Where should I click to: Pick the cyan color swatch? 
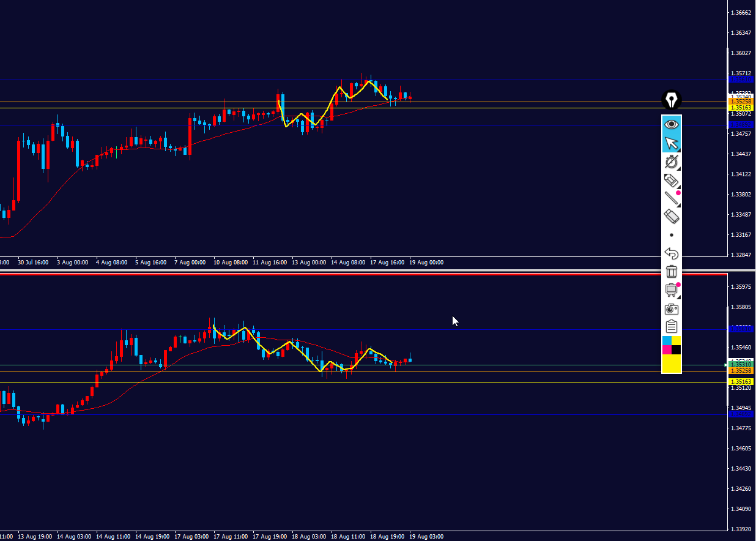667,340
